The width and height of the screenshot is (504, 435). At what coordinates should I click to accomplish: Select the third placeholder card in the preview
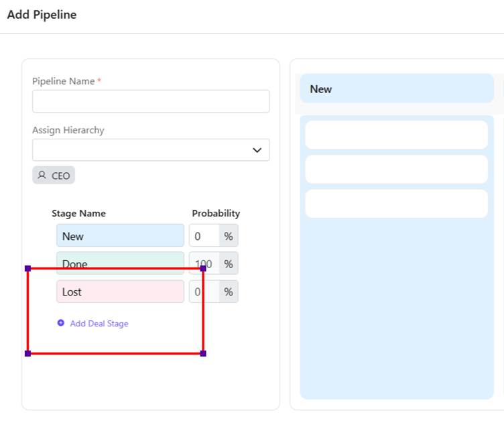[397, 204]
